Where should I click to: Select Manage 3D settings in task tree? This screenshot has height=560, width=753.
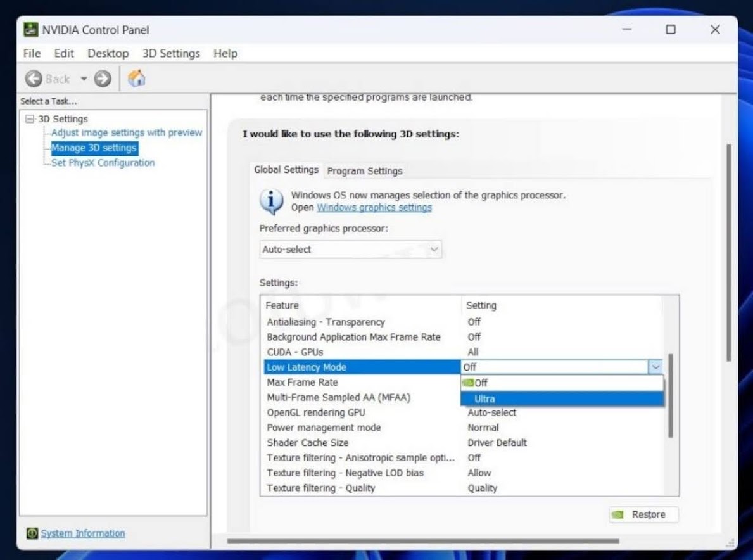(94, 148)
